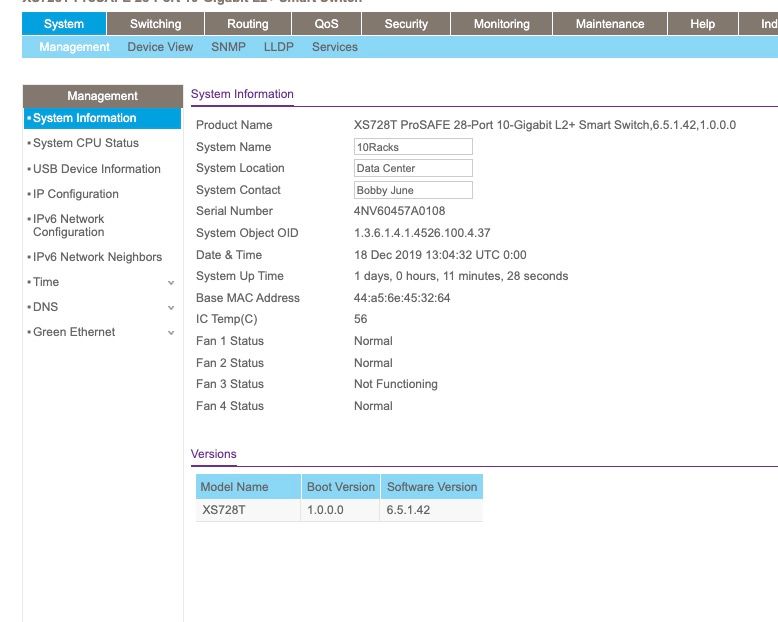Click the Date & Time label
Viewport: 778px width, 622px height.
(x=229, y=255)
